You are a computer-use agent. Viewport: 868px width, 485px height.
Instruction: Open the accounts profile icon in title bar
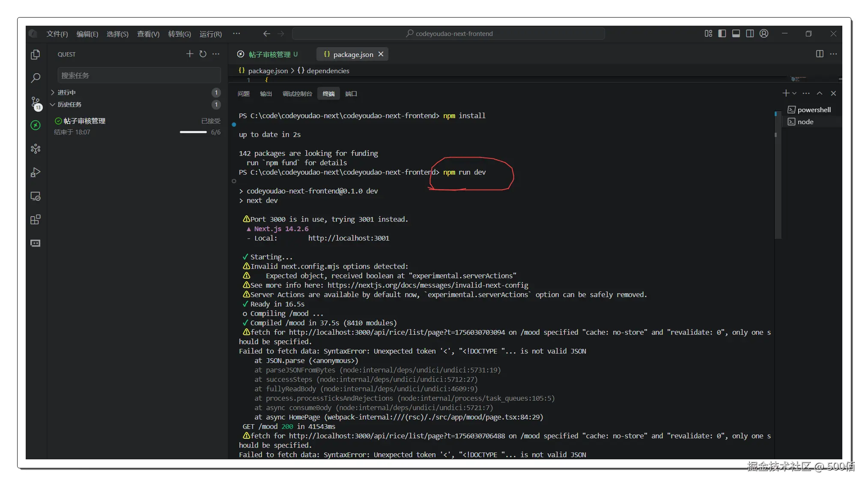pos(764,33)
